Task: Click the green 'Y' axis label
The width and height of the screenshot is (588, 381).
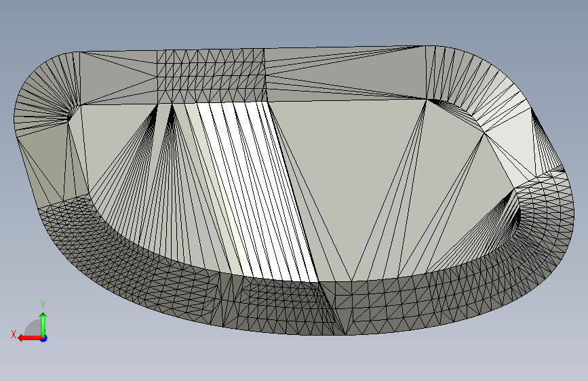Action: tap(43, 305)
